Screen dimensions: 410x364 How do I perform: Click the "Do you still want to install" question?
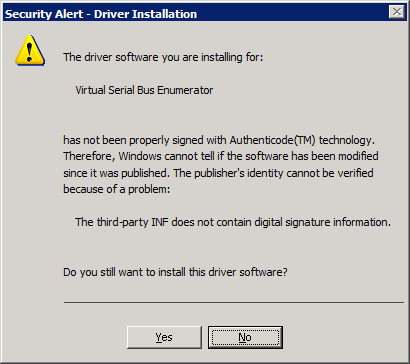coord(175,272)
